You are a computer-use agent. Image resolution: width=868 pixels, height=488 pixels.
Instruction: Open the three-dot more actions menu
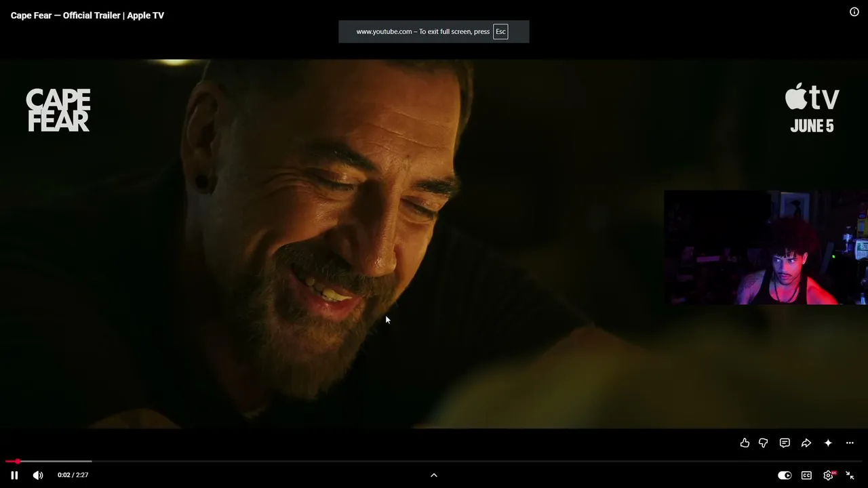click(850, 443)
